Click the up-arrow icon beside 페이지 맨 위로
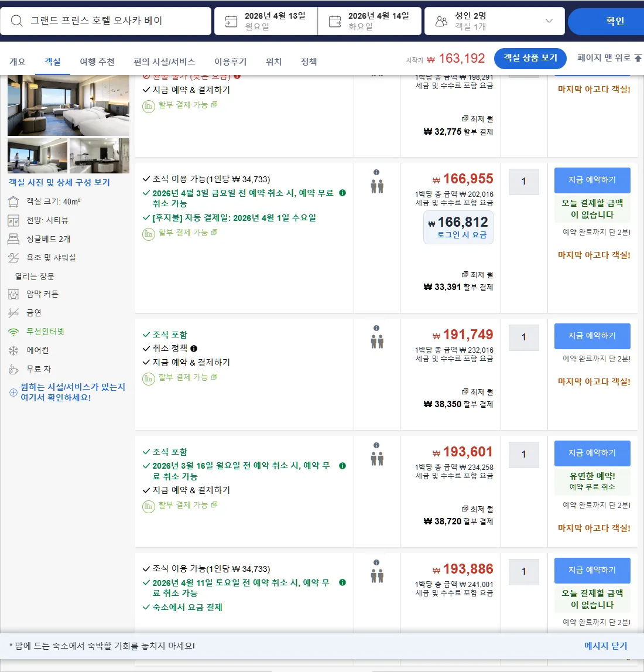Viewport: 644px width, 672px height. pos(638,58)
